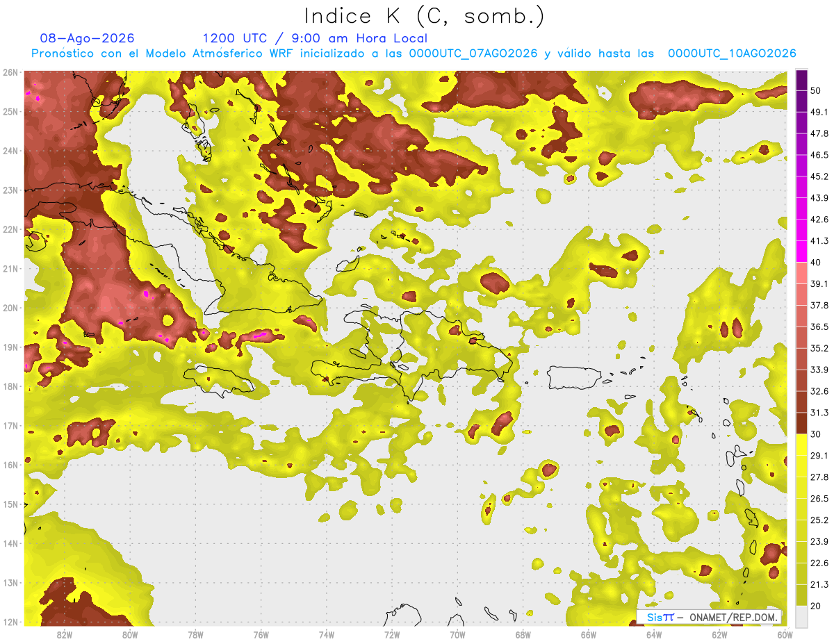
Task: Click the 20 value on the color scale
Action: click(x=817, y=606)
